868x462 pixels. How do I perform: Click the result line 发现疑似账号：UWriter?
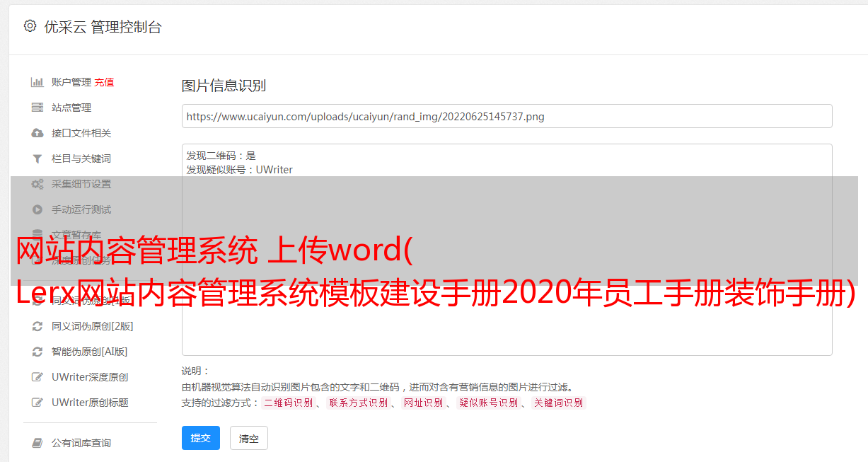tap(239, 170)
